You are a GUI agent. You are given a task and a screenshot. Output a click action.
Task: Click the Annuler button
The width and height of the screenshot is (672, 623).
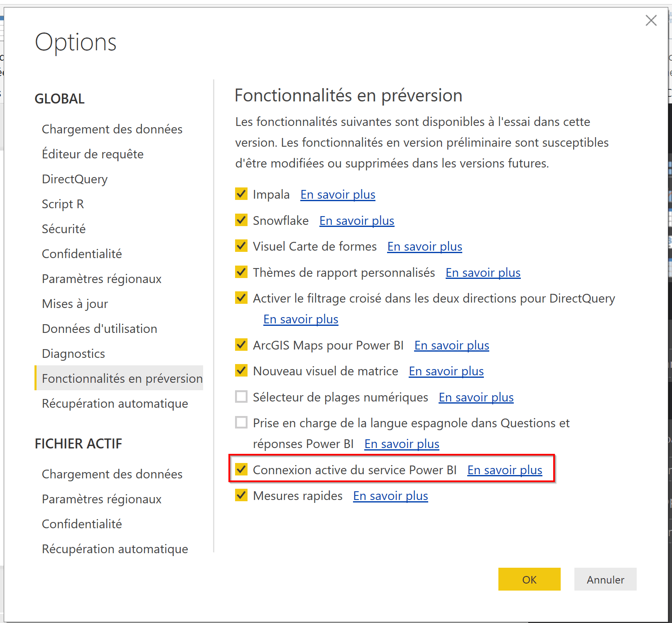click(605, 579)
